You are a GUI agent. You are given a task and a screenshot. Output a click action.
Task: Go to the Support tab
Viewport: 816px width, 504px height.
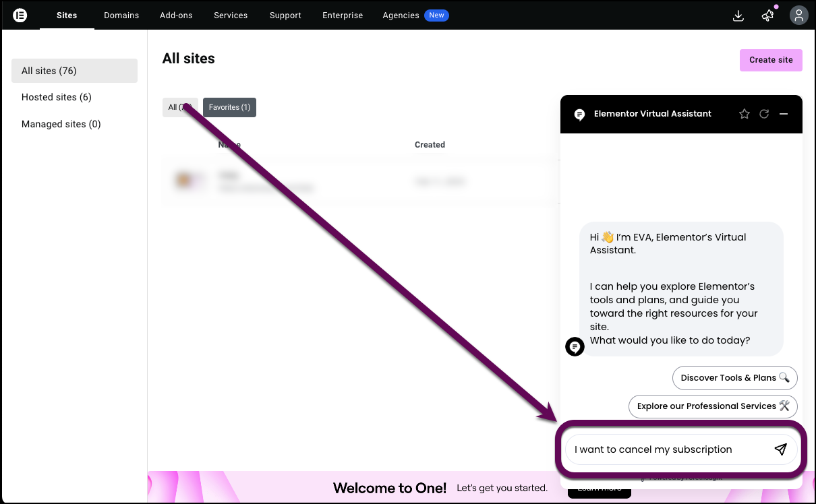pyautogui.click(x=285, y=15)
